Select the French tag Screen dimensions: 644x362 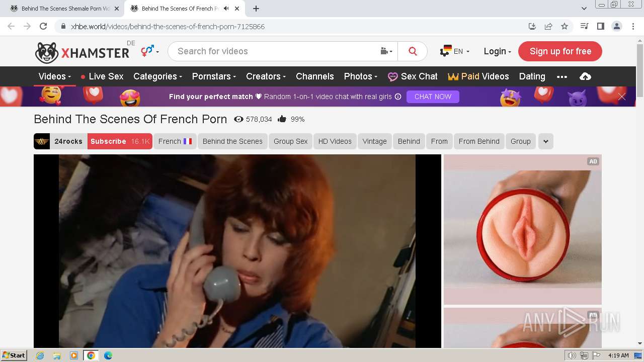[175, 141]
